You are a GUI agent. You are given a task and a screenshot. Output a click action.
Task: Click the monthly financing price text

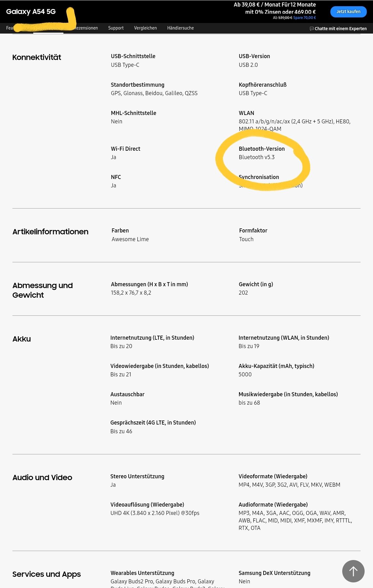[x=275, y=8]
